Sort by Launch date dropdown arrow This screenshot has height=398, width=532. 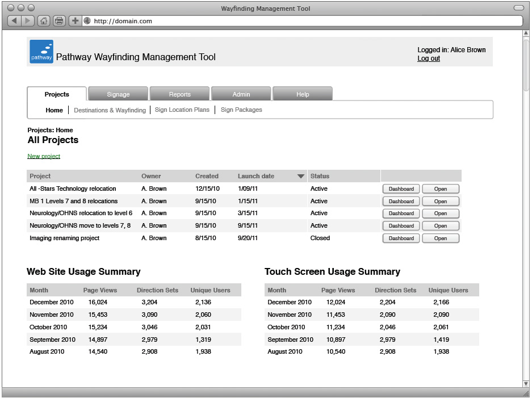(x=301, y=177)
